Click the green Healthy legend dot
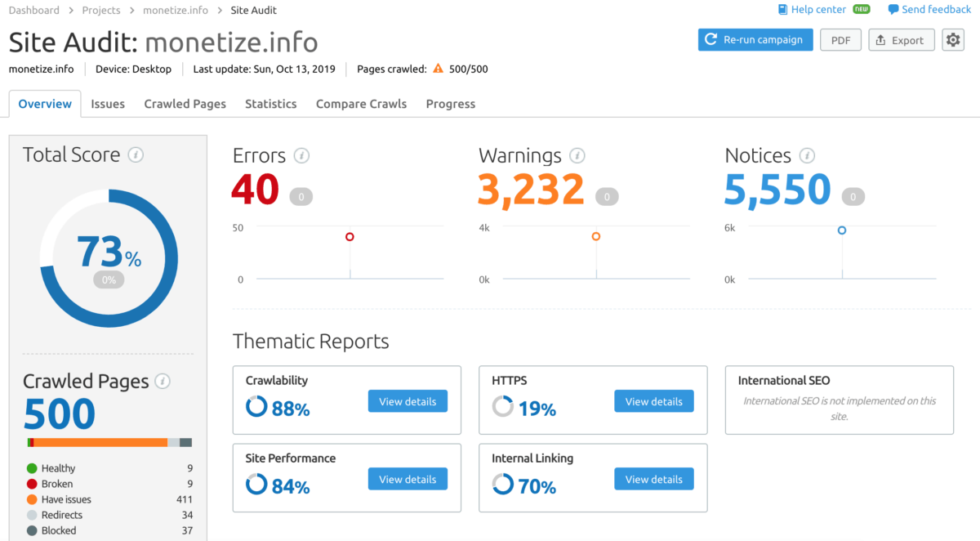Screen dimensions: 980x541 coord(32,468)
